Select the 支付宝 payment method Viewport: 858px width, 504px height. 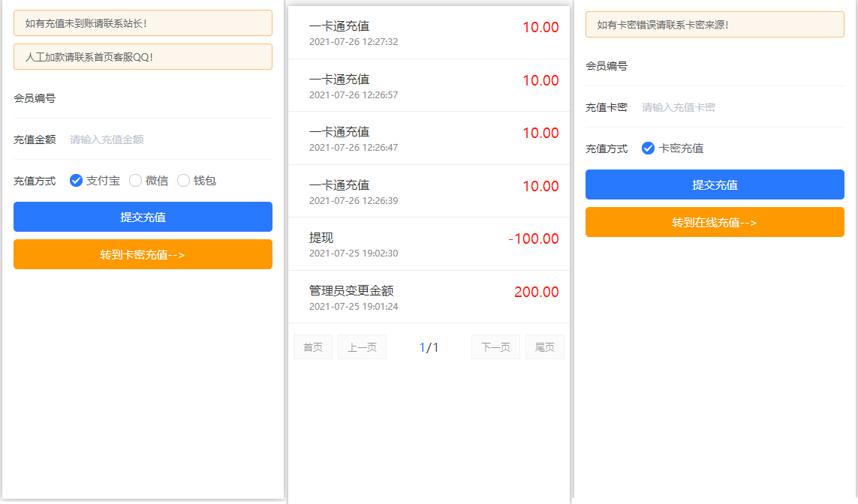point(76,180)
